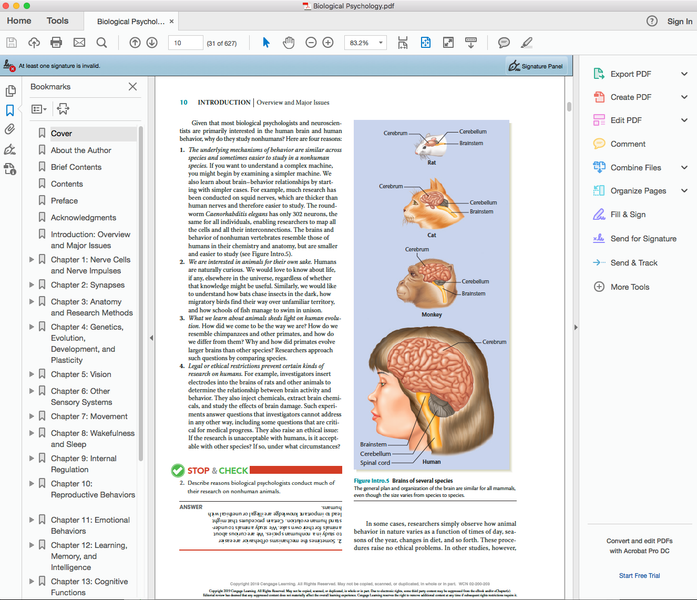Collapse the left navigation pane arrow
Screen dimensions: 697x600
[x=151, y=338]
